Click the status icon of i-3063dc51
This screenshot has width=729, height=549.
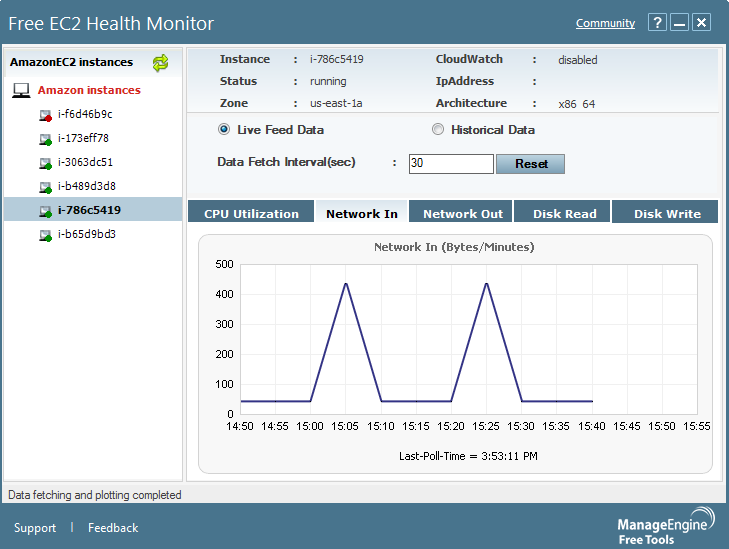click(45, 163)
